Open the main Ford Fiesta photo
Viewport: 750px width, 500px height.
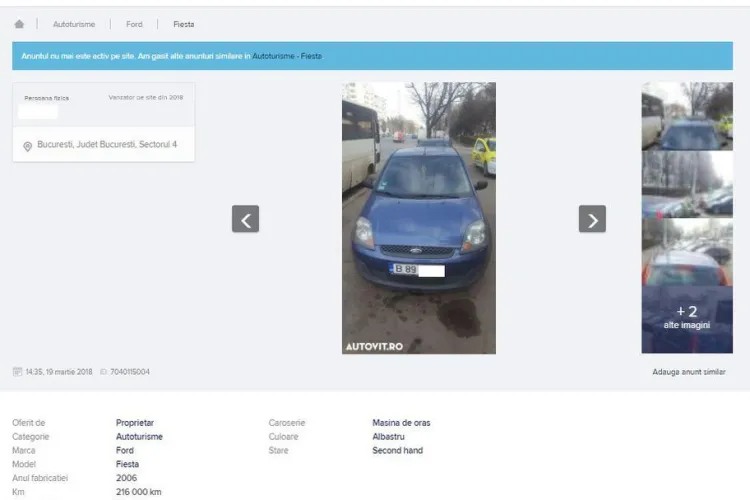tap(418, 218)
